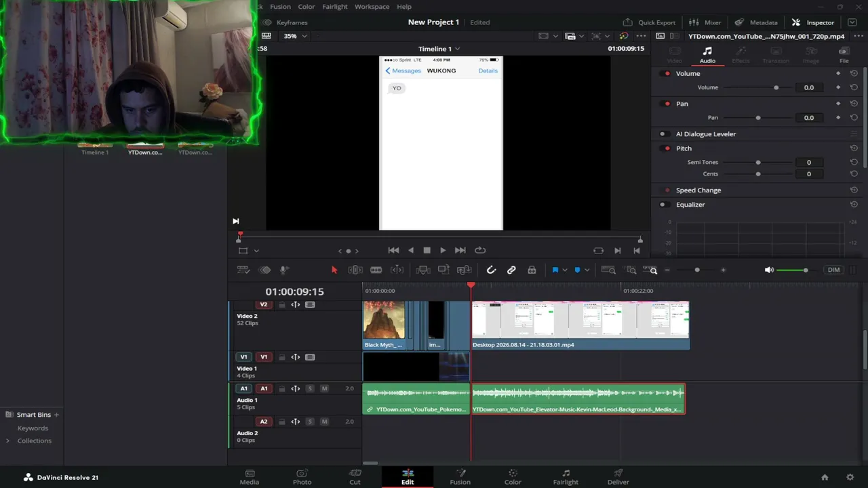The image size is (868, 488).
Task: Click the Flag marker icon
Action: pos(555,270)
